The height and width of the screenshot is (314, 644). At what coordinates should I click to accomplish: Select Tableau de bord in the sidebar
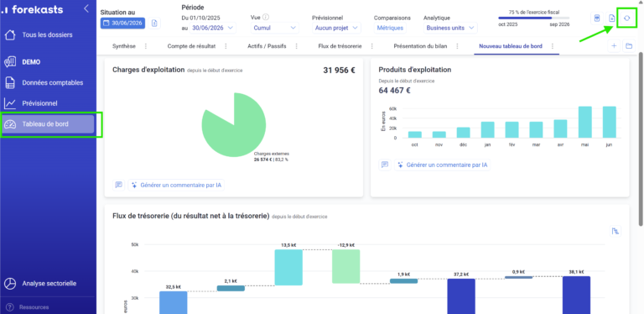[48, 124]
